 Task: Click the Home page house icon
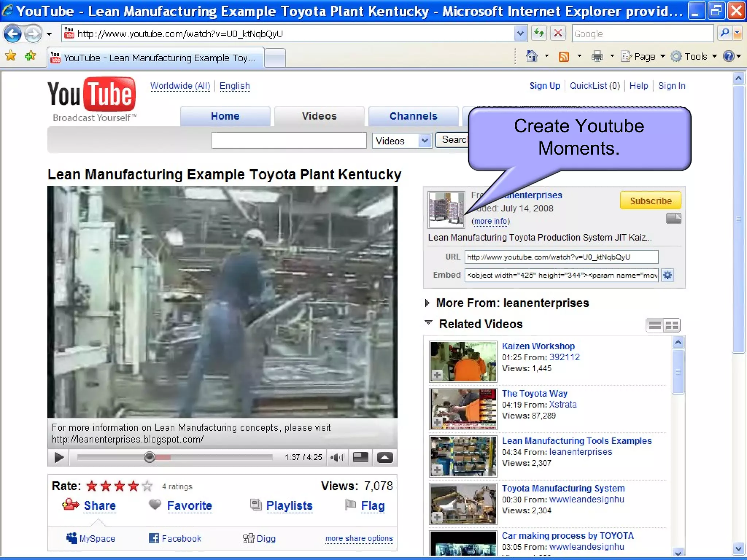click(x=532, y=56)
